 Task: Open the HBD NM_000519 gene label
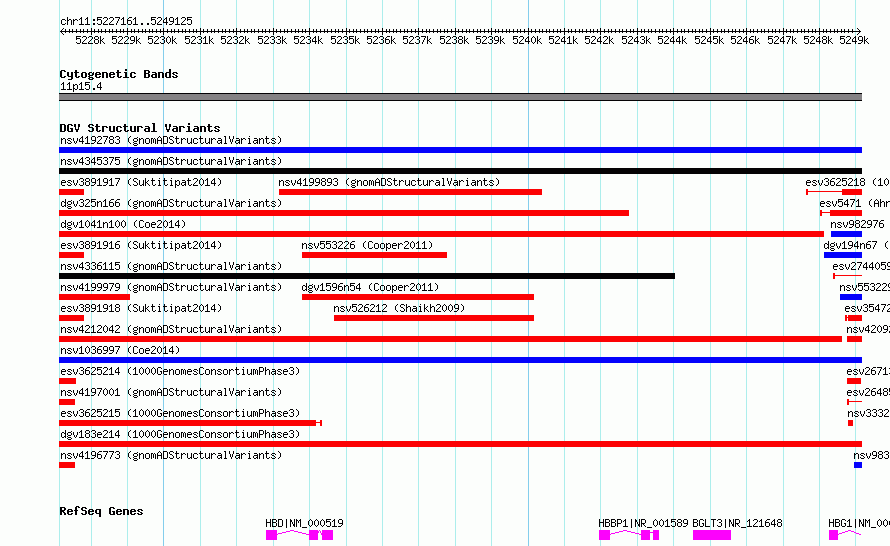[304, 523]
